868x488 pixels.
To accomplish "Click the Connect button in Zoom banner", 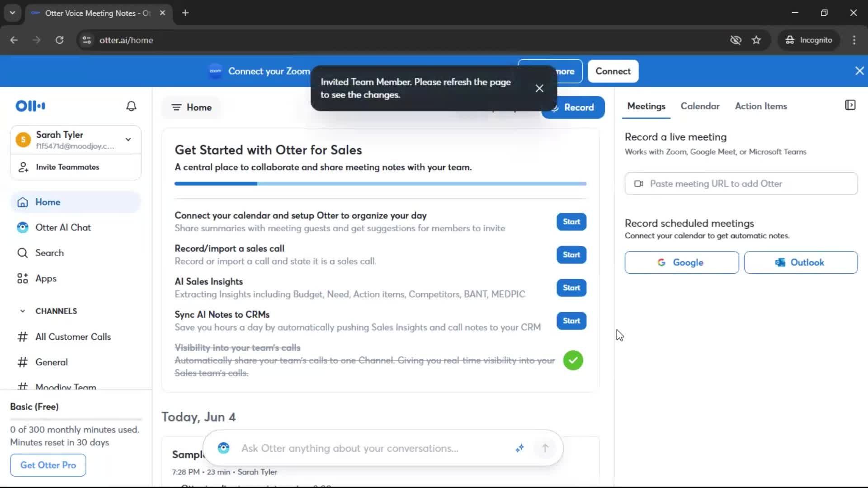I will tap(613, 71).
